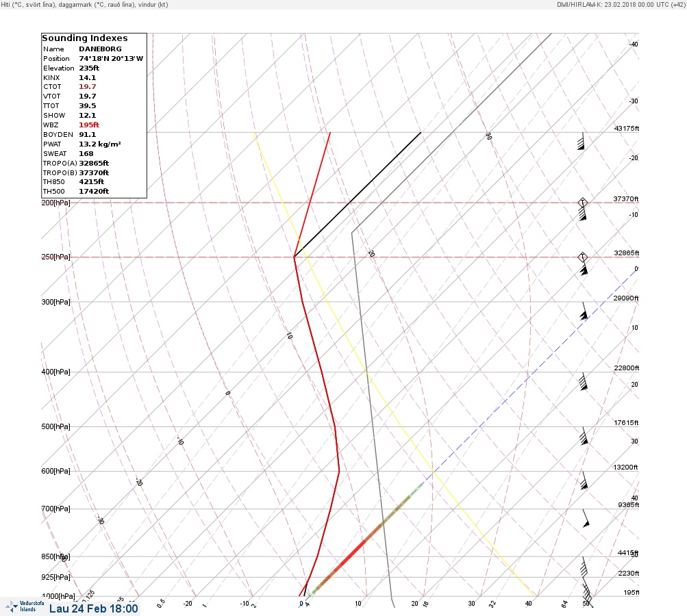The image size is (687, 616).
Task: Click the 43175ft height label
Action: tap(627, 128)
